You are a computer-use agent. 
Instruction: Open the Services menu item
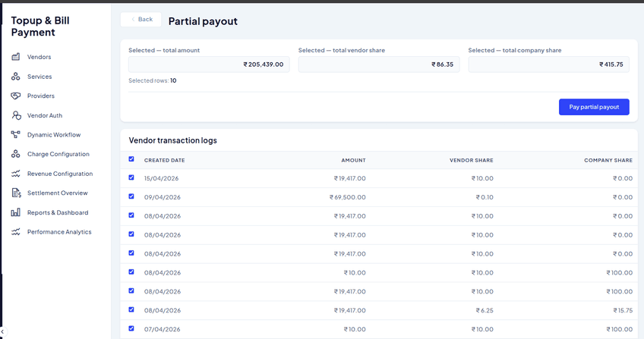(x=39, y=77)
